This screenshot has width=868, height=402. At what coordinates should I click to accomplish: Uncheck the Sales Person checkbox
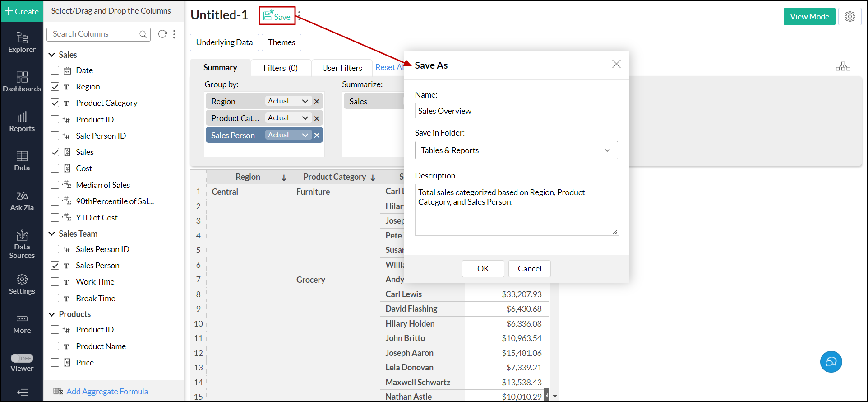click(x=55, y=266)
